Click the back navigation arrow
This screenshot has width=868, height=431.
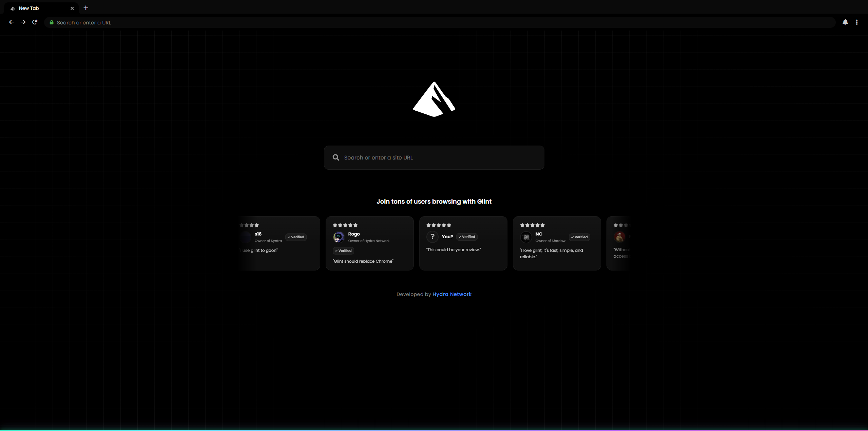pos(11,22)
